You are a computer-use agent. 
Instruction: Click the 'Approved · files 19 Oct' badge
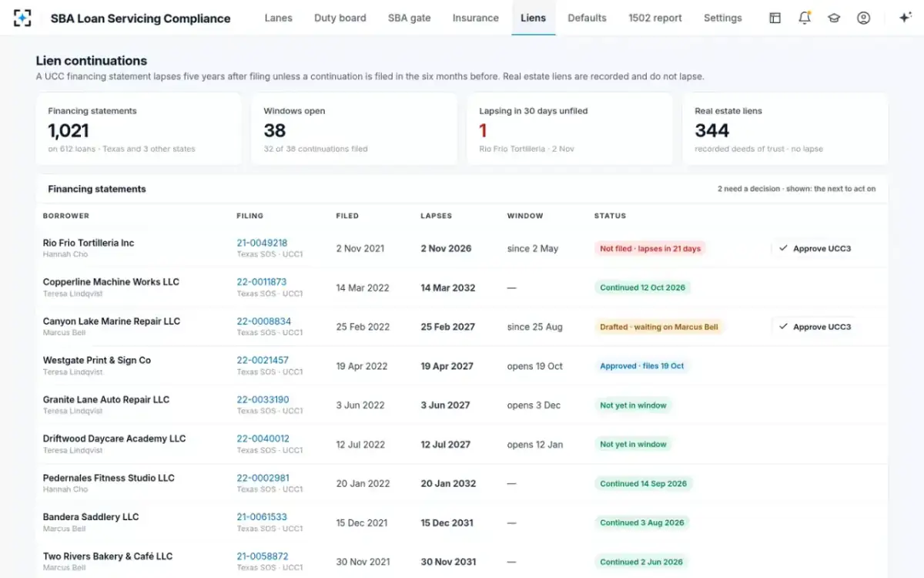[641, 366]
